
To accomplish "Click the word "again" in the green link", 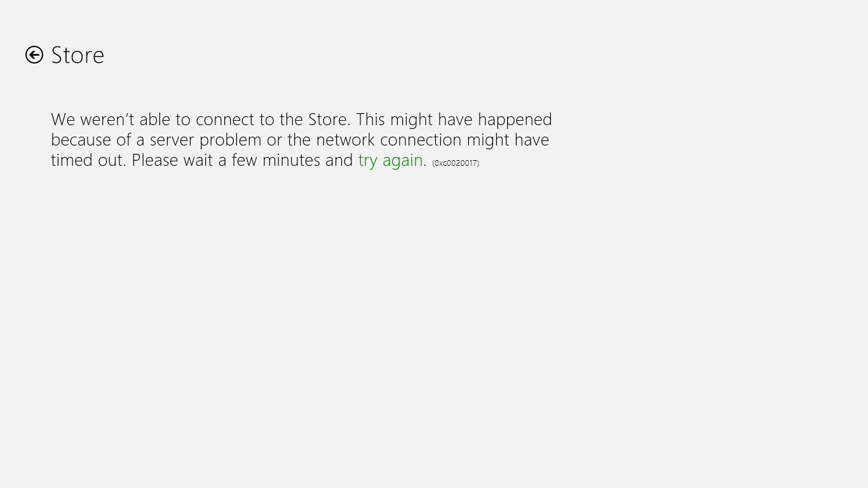I will [x=403, y=160].
